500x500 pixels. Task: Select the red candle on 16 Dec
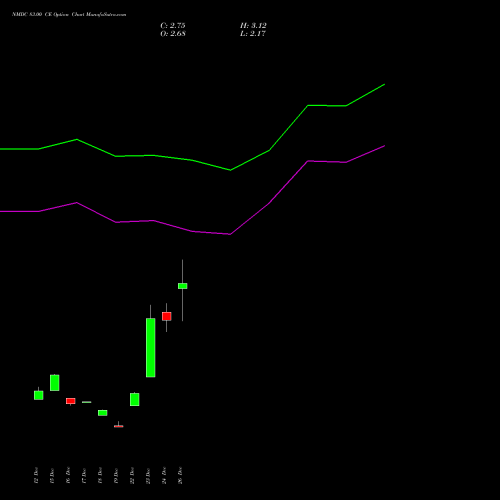click(71, 401)
